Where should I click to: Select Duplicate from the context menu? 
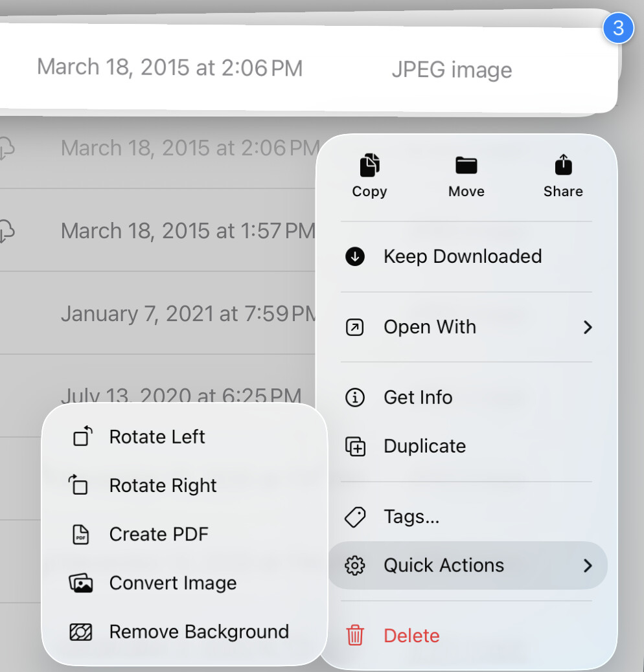(424, 446)
